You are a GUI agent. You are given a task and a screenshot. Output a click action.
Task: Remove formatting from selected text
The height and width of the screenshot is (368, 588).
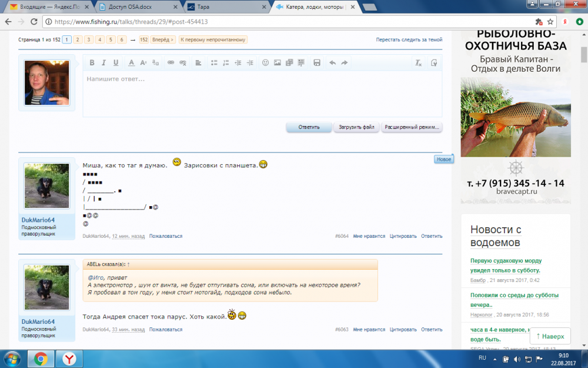coord(418,63)
